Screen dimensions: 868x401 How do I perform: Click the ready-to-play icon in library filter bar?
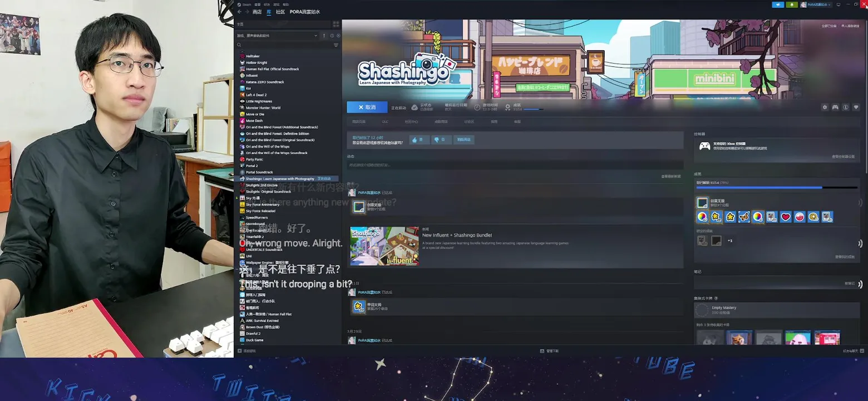click(x=338, y=36)
